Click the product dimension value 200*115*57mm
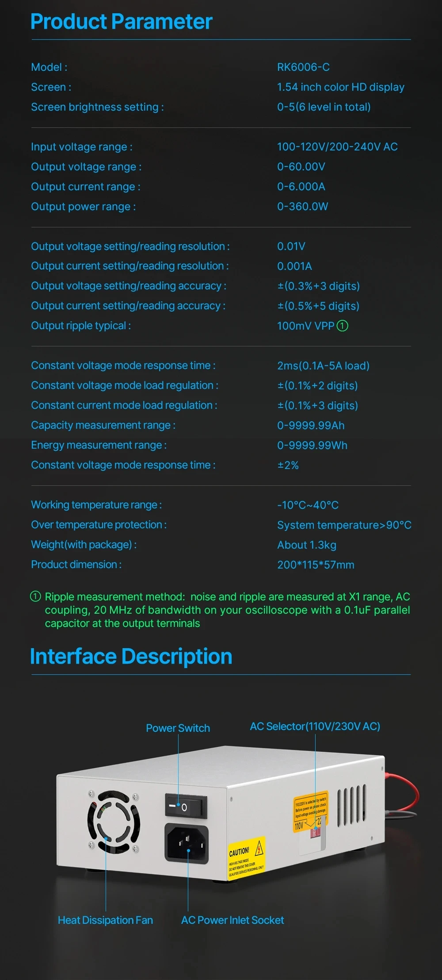This screenshot has height=980, width=442. coord(316,565)
